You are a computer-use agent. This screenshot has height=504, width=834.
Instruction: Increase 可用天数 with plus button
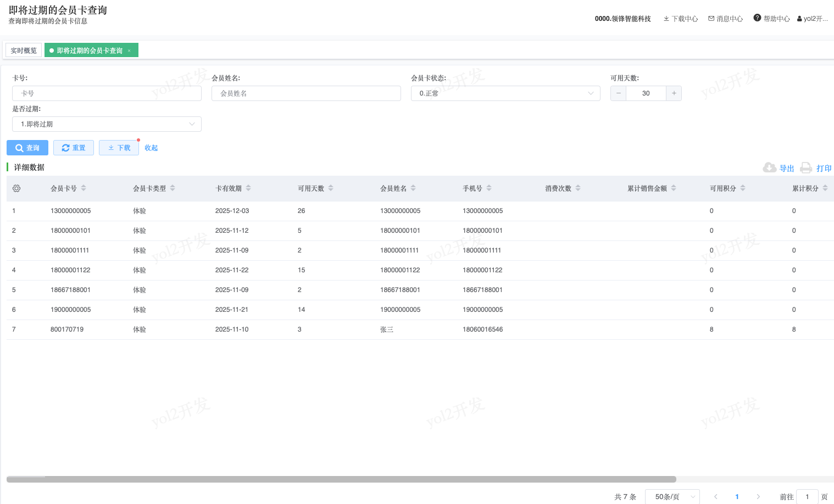[x=674, y=93]
